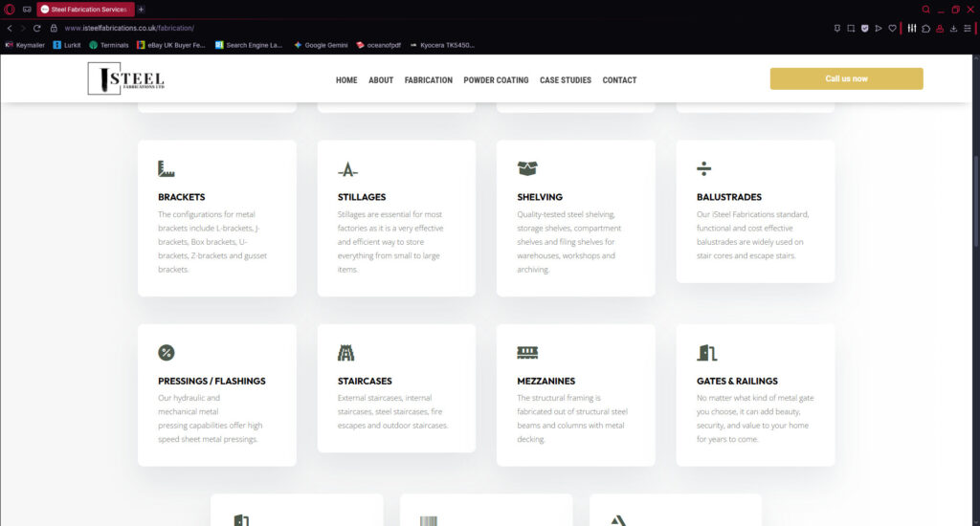
Task: Open the downloads icon in browser toolbar
Action: click(953, 28)
